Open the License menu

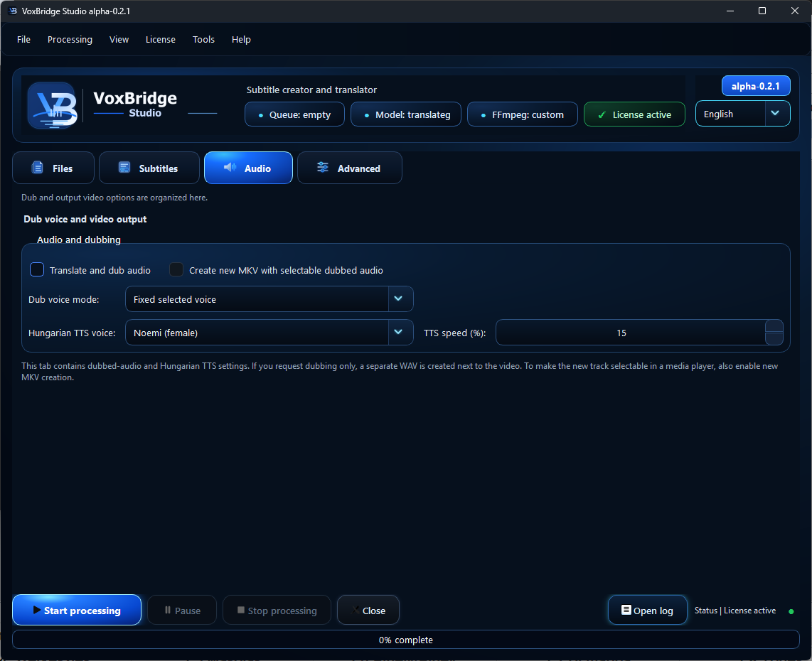tap(161, 39)
